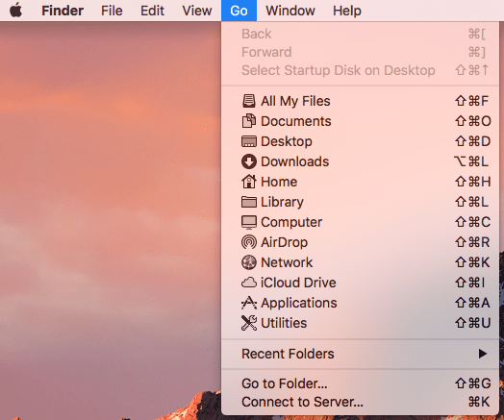The height and width of the screenshot is (420, 504).
Task: Select the Applications label
Action: (299, 303)
